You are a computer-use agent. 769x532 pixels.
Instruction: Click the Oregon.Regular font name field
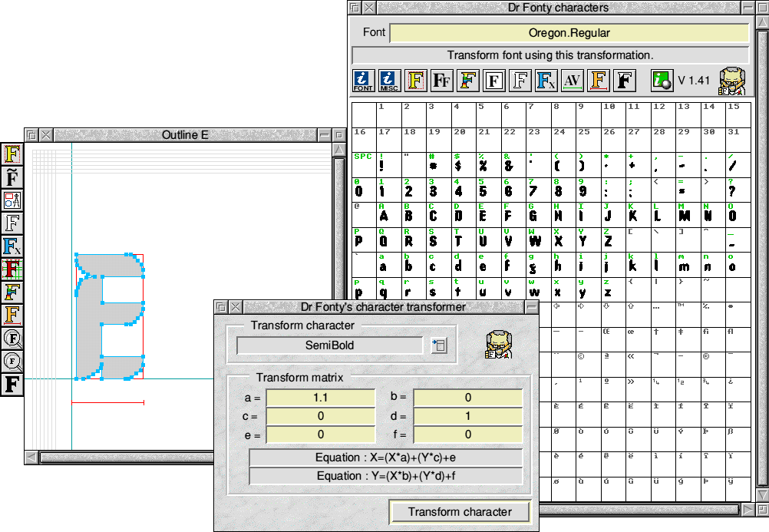point(569,33)
